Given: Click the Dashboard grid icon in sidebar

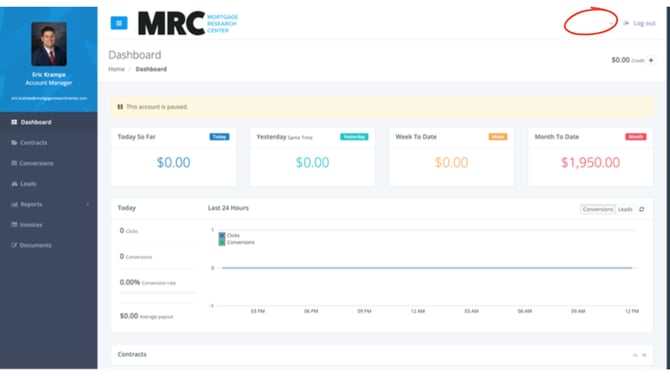Looking at the screenshot, I should click(x=14, y=122).
